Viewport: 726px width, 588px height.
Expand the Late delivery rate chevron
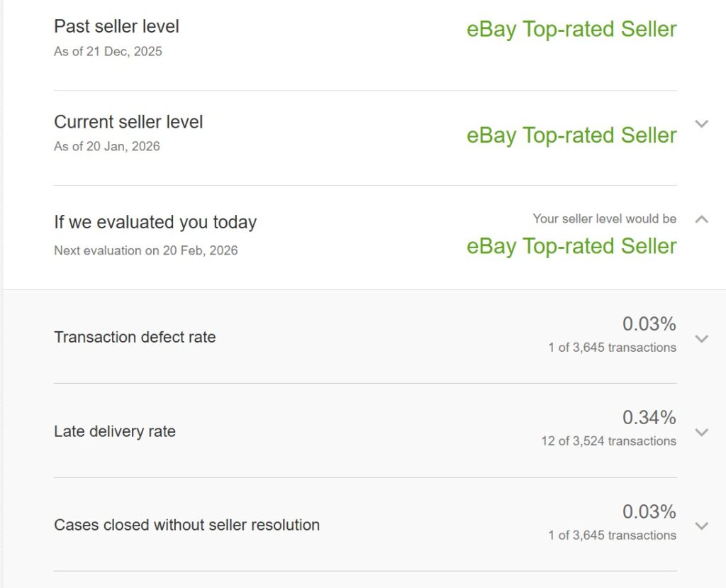click(x=702, y=432)
